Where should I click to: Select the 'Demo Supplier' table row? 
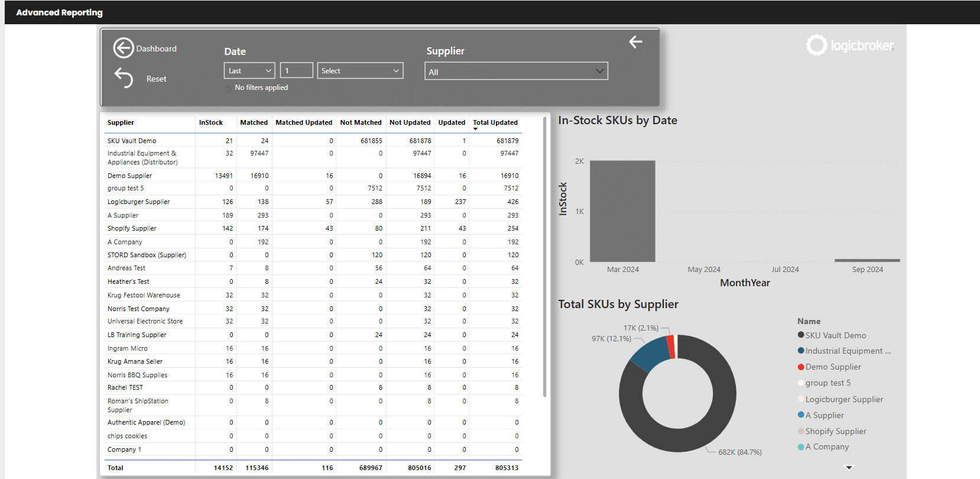(313, 176)
